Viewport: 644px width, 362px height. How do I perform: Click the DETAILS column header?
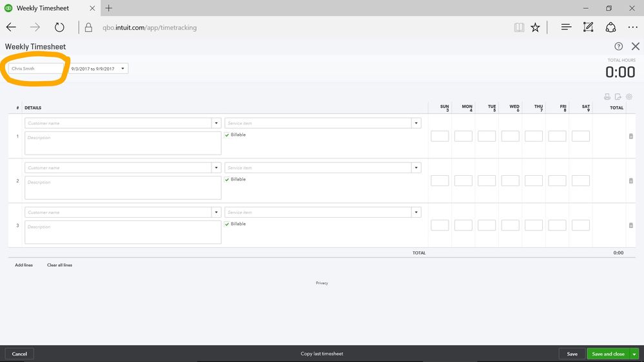(x=33, y=108)
